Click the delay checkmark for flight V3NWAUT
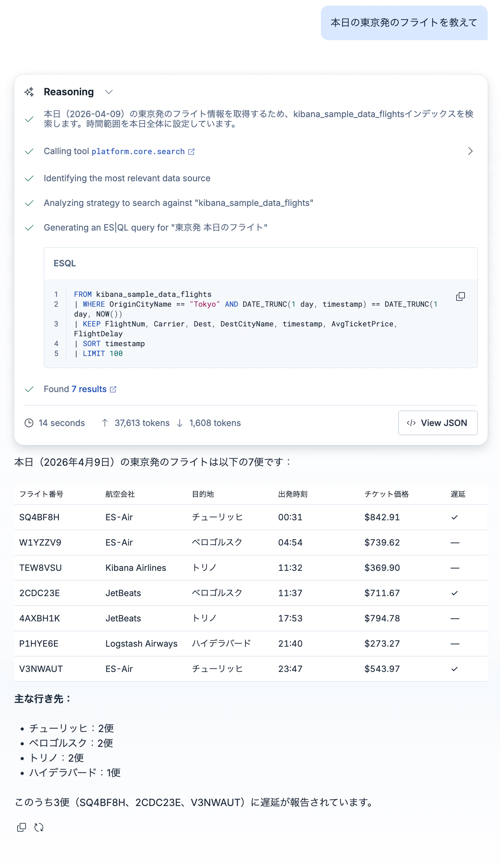Image resolution: width=500 pixels, height=868 pixels. [x=455, y=669]
